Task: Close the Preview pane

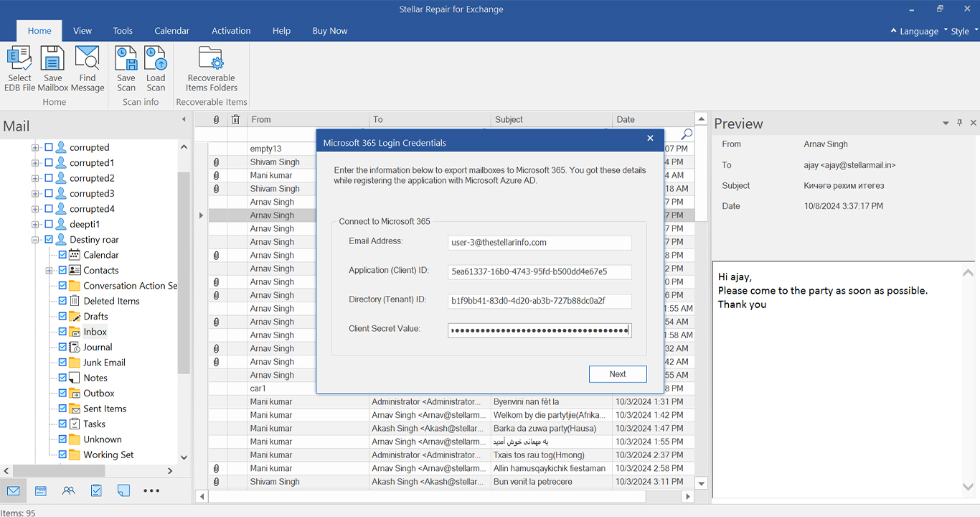Action: pyautogui.click(x=974, y=124)
